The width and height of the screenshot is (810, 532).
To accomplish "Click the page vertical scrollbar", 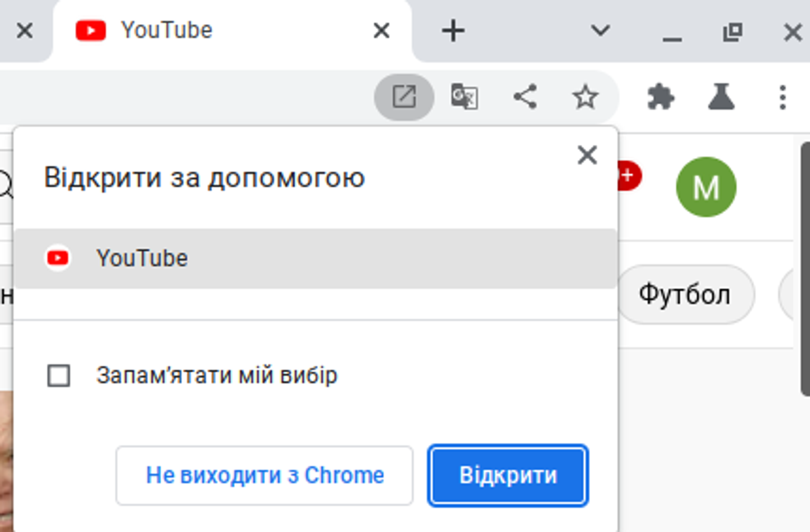I will coord(805,269).
